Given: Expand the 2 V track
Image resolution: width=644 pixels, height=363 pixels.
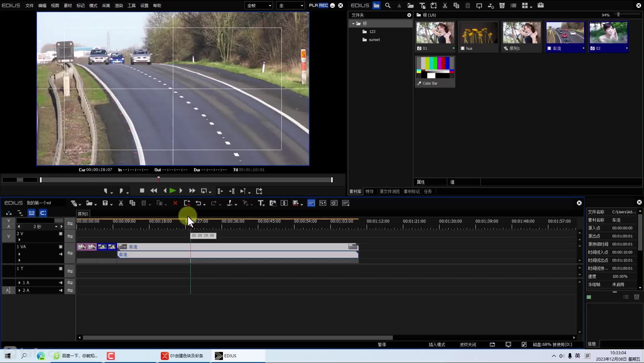Looking at the screenshot, I should click(x=19, y=240).
